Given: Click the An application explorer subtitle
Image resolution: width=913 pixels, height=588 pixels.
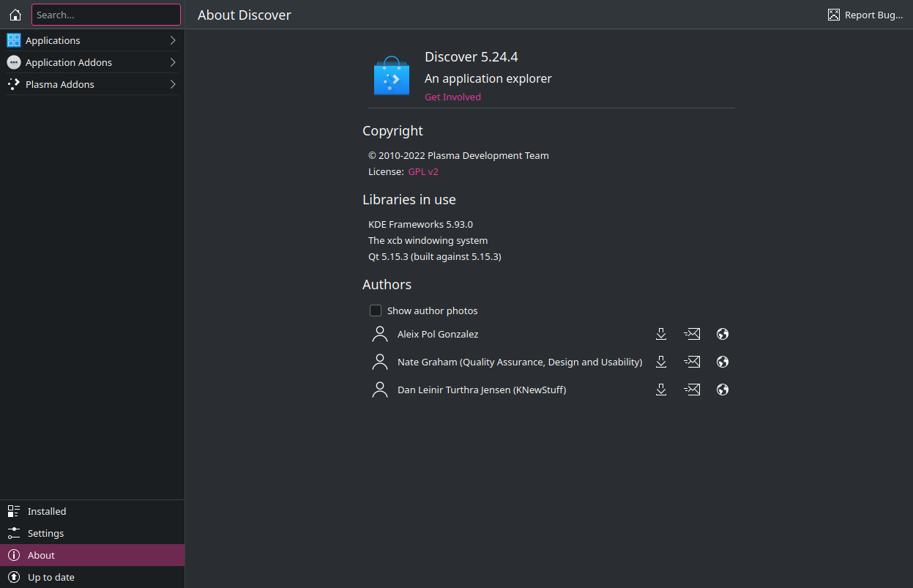Looking at the screenshot, I should pos(488,78).
